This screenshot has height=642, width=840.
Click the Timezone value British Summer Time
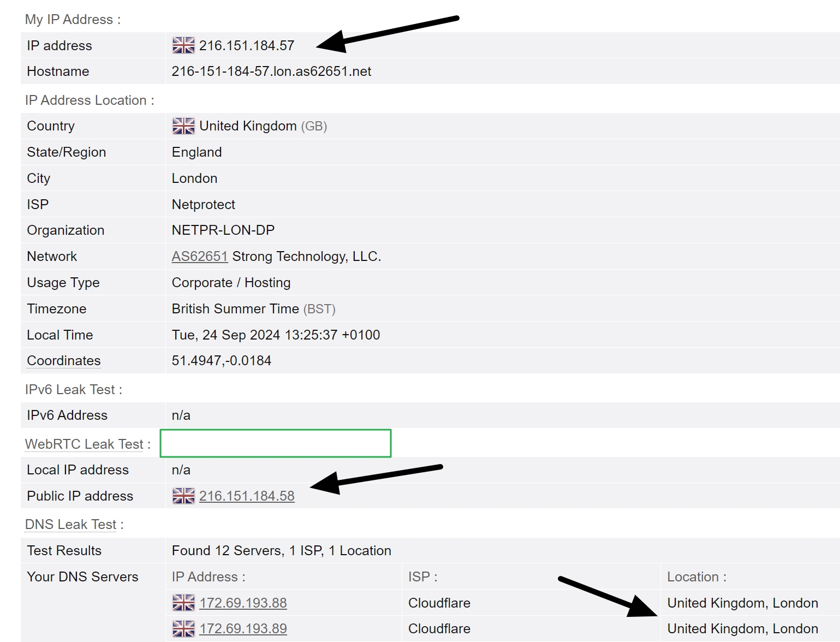(236, 308)
